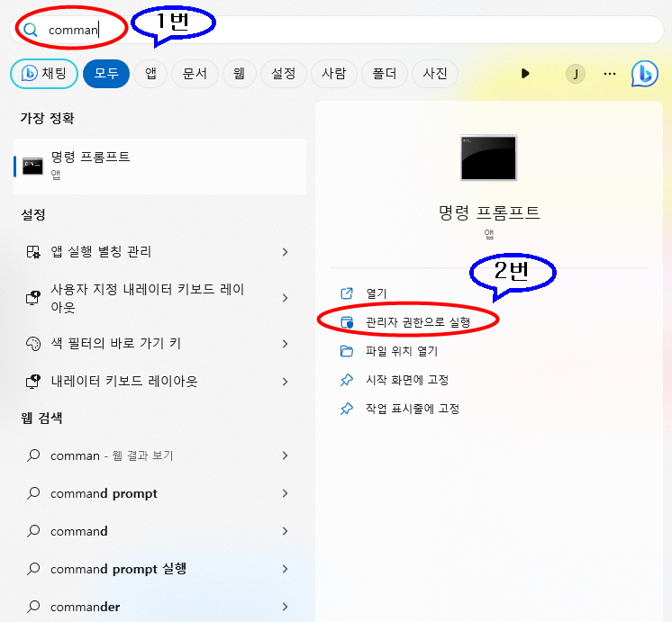Select "command prompt 실행" web suggestion
The height and width of the screenshot is (622, 672).
click(x=159, y=569)
